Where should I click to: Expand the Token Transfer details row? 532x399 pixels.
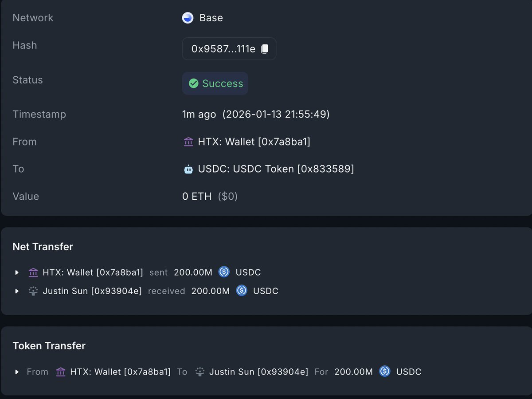(17, 372)
